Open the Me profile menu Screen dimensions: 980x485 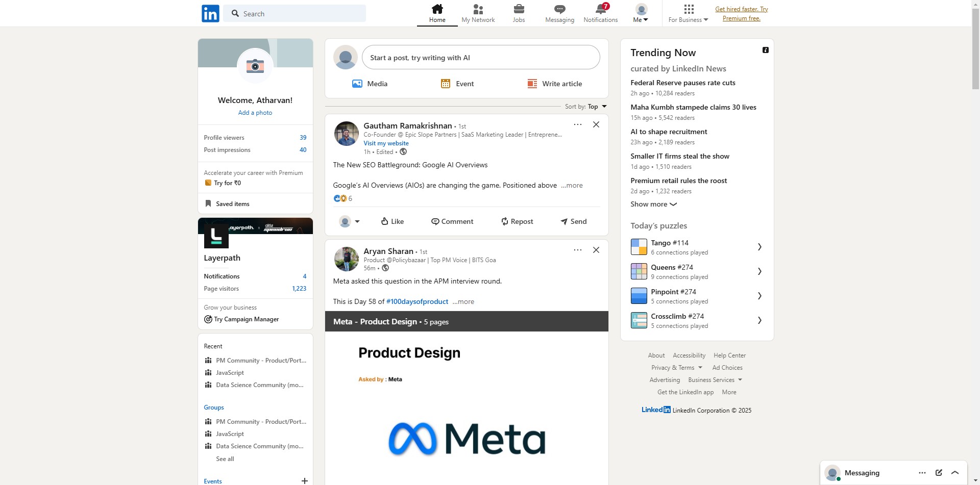[641, 14]
